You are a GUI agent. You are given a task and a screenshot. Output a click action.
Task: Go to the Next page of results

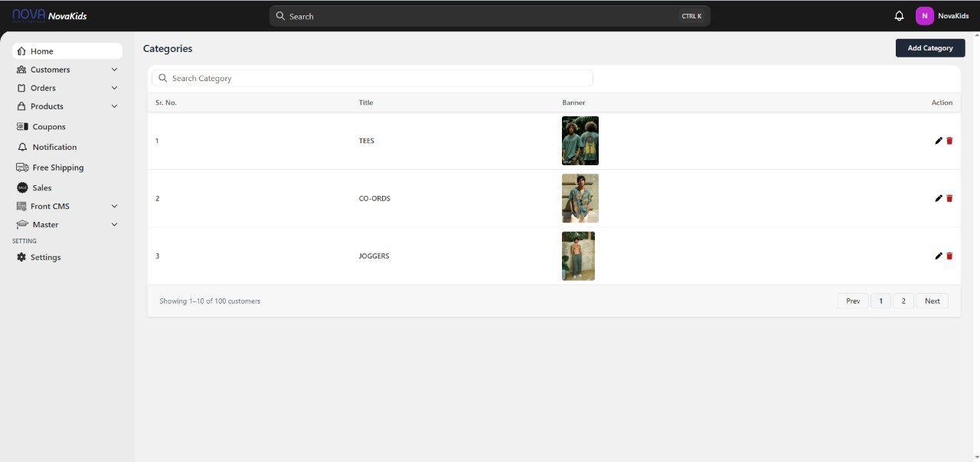tap(932, 301)
